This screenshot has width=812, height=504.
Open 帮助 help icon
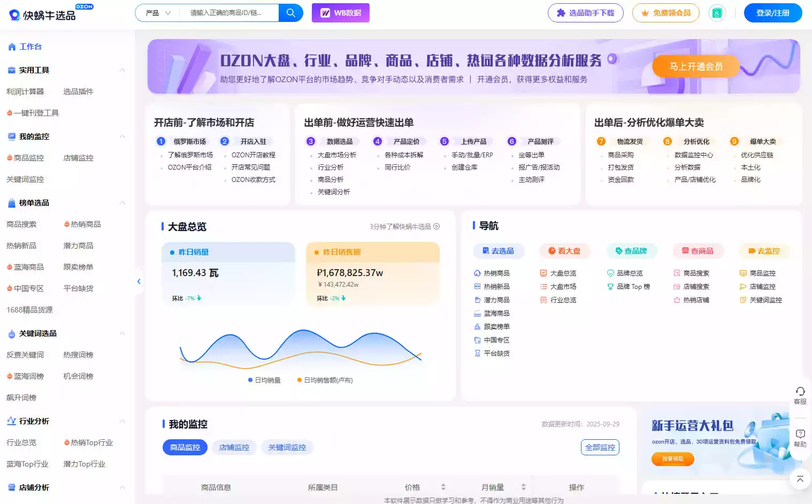click(x=800, y=434)
